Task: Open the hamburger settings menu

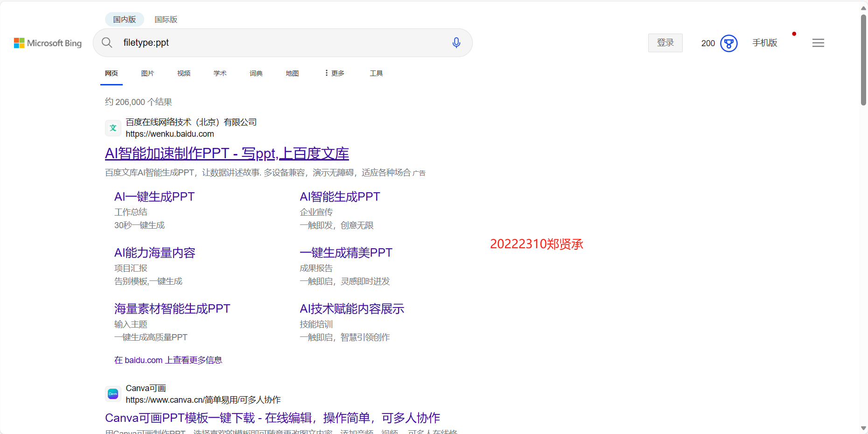Action: (x=818, y=43)
